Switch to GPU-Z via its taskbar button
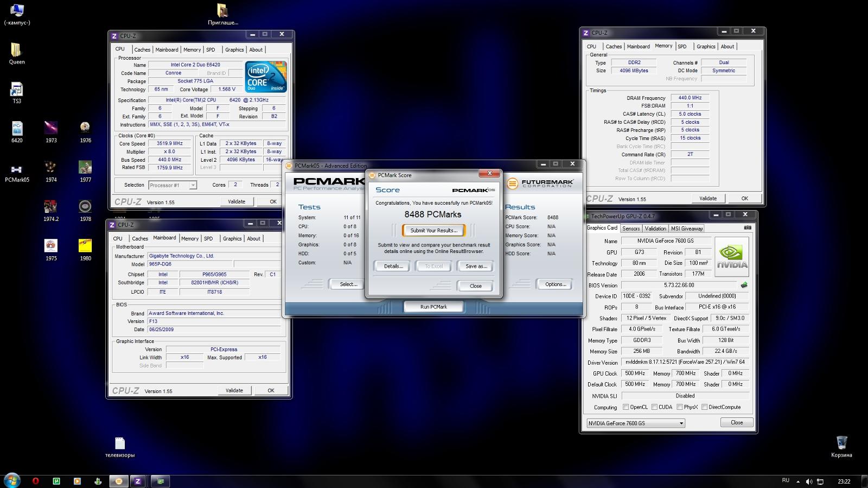 (x=160, y=481)
